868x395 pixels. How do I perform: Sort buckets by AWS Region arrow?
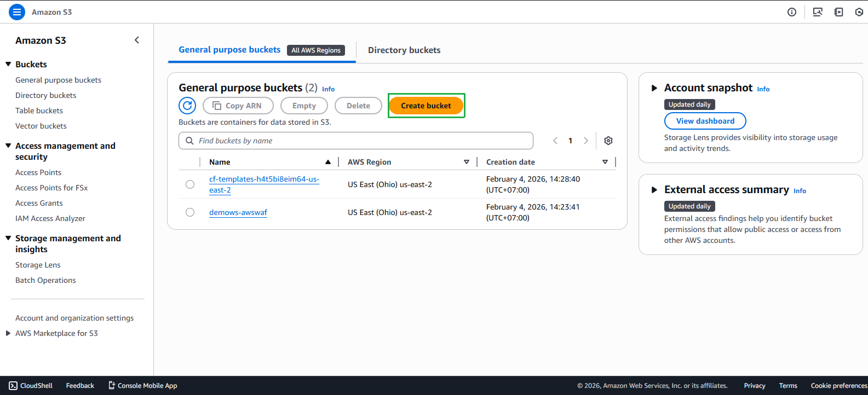(467, 162)
